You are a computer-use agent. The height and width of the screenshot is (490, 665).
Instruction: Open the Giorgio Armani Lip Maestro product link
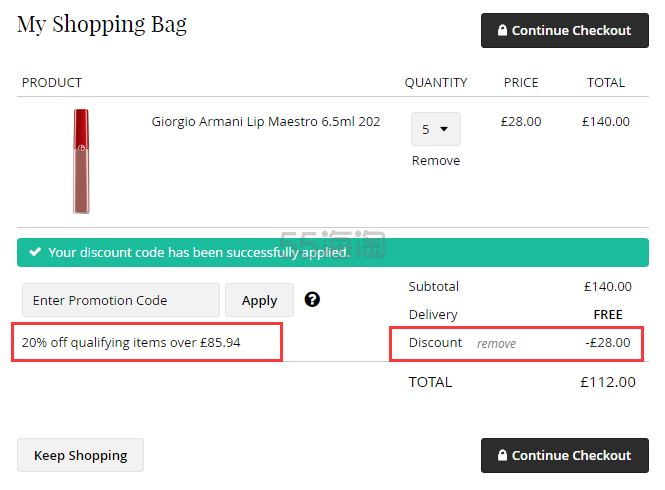coord(265,121)
